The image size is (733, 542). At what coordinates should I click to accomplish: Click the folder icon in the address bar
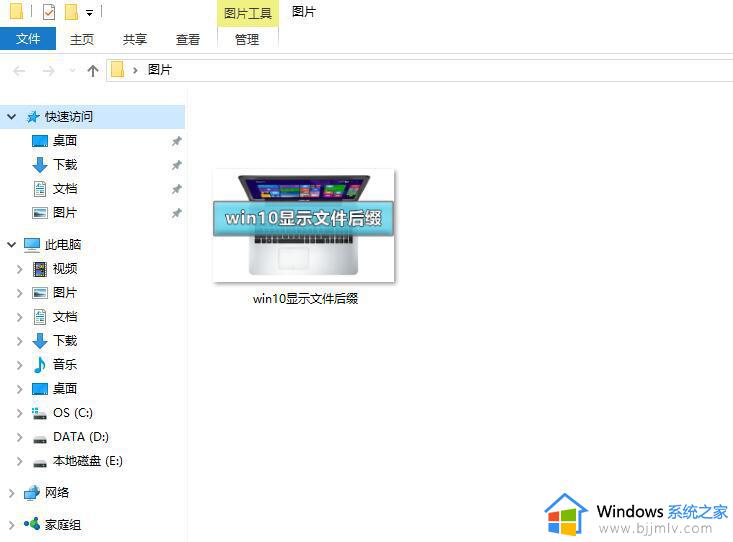[117, 70]
